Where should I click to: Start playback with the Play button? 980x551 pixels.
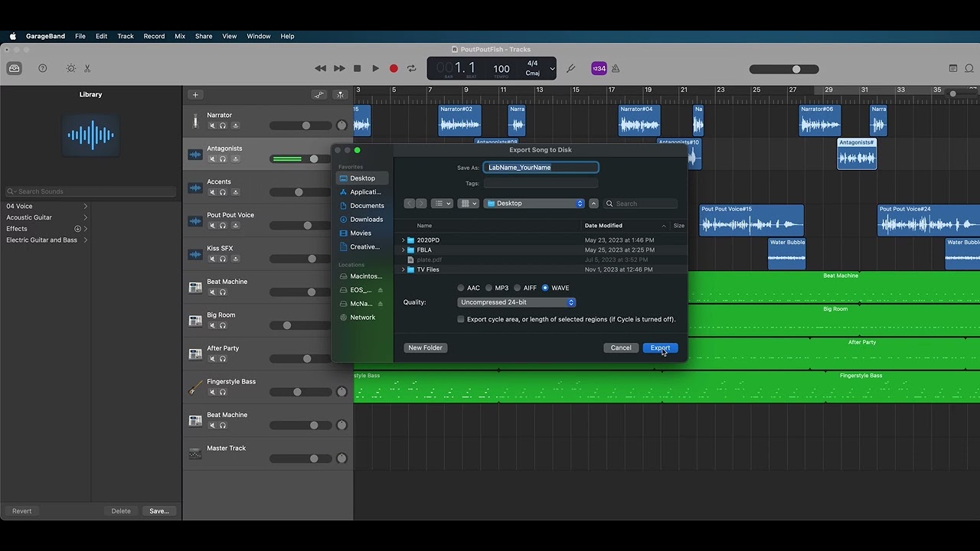pyautogui.click(x=375, y=68)
